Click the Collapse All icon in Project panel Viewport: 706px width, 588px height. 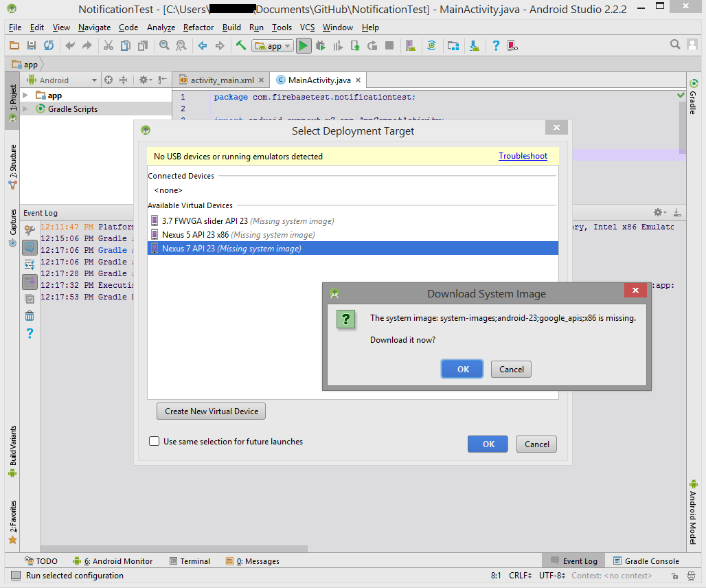point(124,80)
